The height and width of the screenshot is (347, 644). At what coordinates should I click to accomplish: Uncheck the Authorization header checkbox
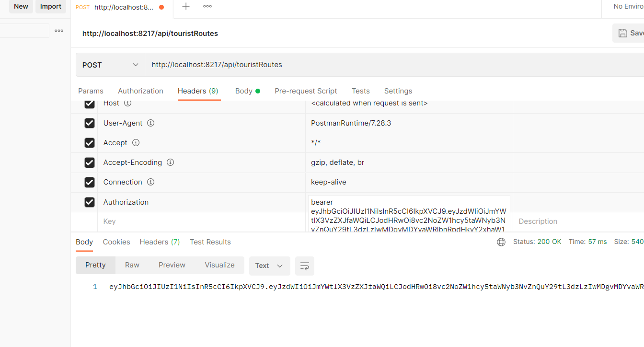[x=90, y=202]
